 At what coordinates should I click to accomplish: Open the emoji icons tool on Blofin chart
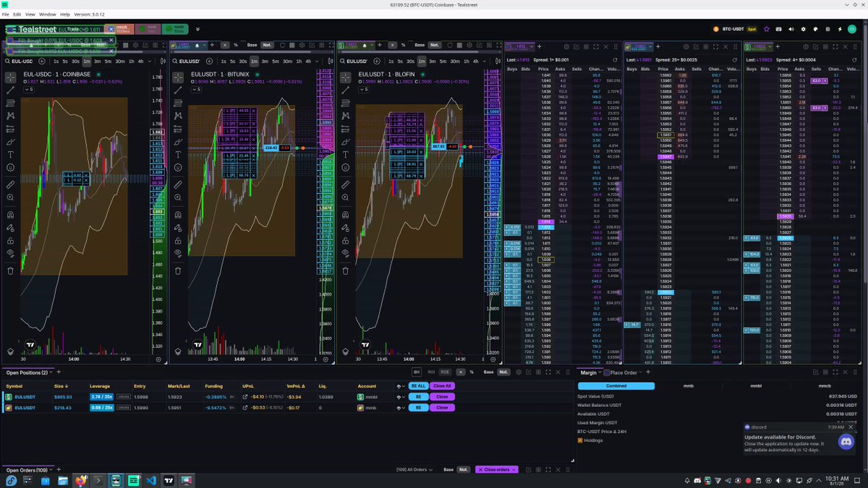pos(345,168)
